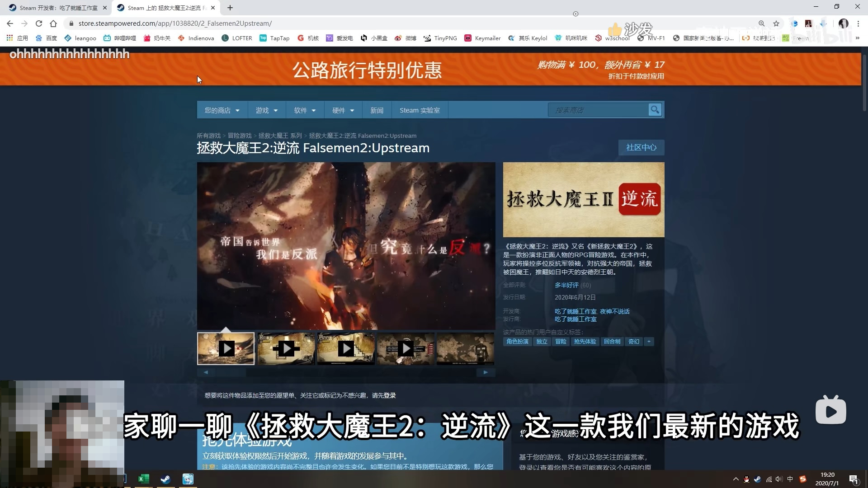The image size is (868, 488).
Task: Play the first trailer thumbnail
Action: 226,348
